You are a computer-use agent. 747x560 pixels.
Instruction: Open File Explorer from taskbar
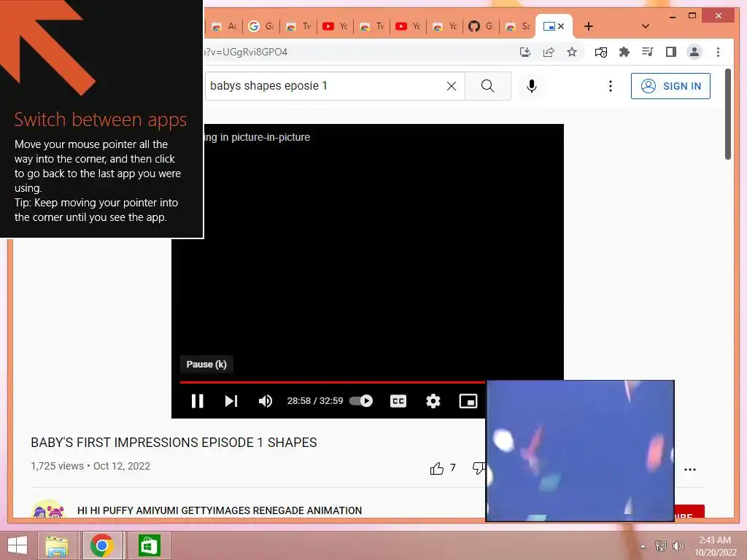[x=57, y=545]
